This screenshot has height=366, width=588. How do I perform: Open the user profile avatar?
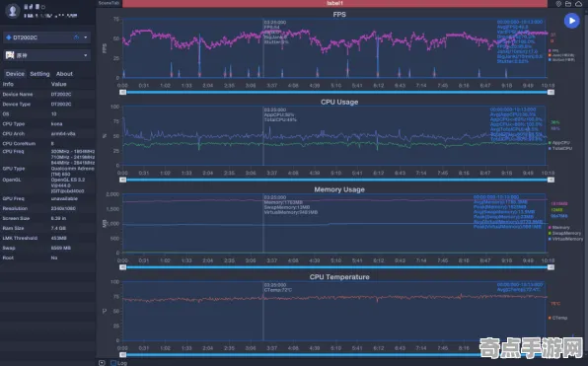[13, 11]
